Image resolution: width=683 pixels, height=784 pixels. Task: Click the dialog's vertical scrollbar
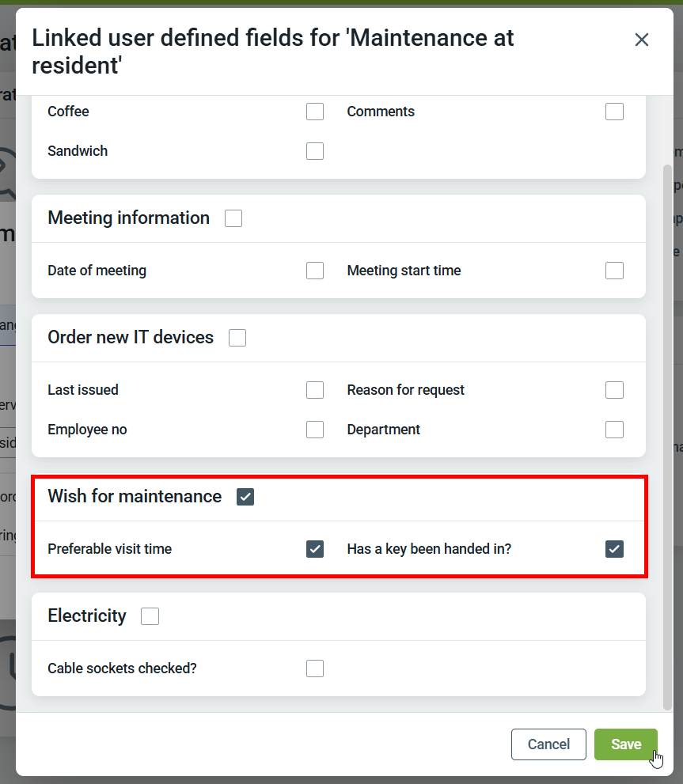[x=667, y=435]
